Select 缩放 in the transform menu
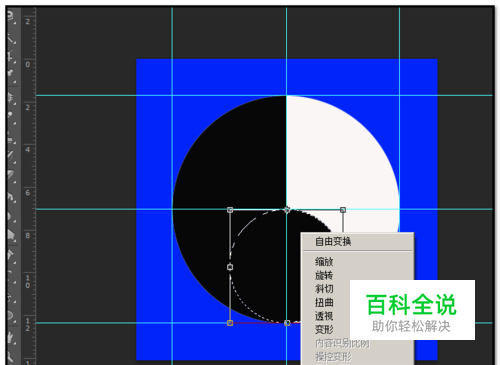Image resolution: width=500 pixels, height=365 pixels. pos(324,262)
